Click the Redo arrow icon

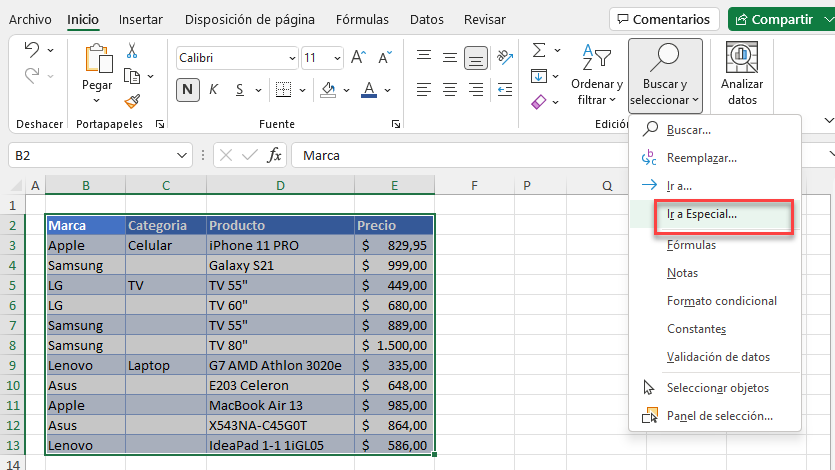(x=32, y=76)
